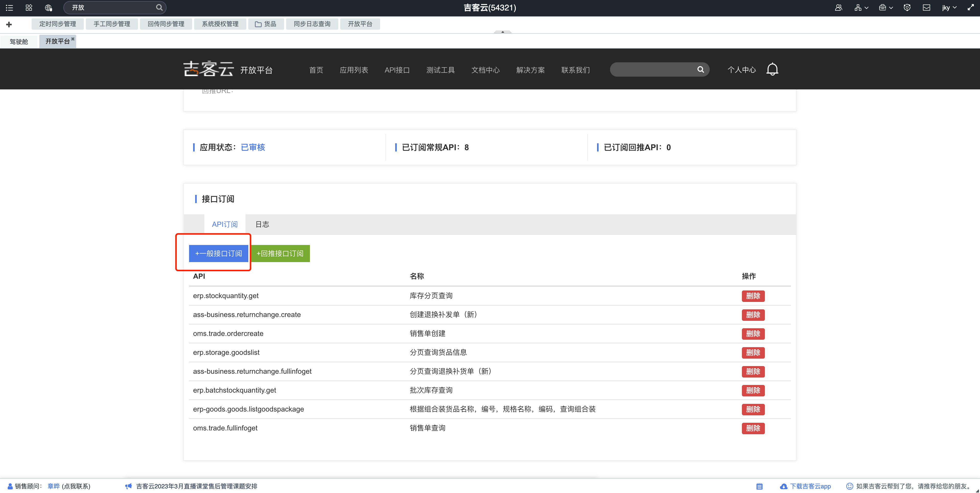The width and height of the screenshot is (980, 493).
Task: Toggle fullscreen expand icon
Action: [971, 8]
